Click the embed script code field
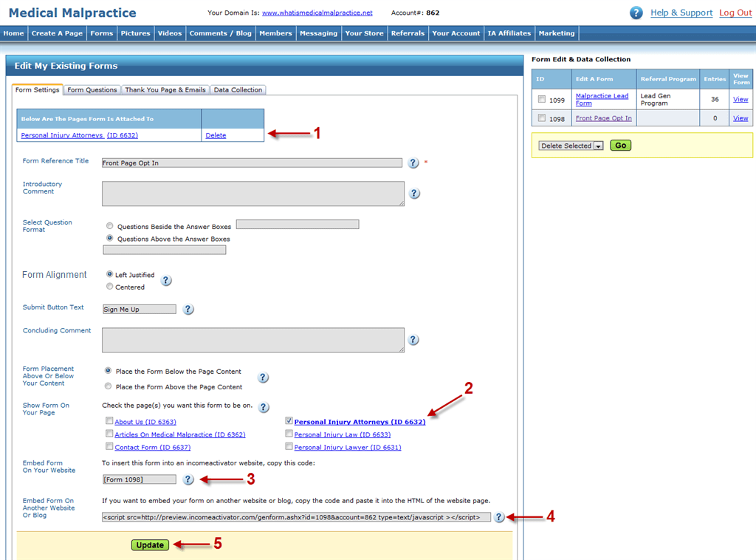Viewport: 756px width, 560px height. pos(296,517)
